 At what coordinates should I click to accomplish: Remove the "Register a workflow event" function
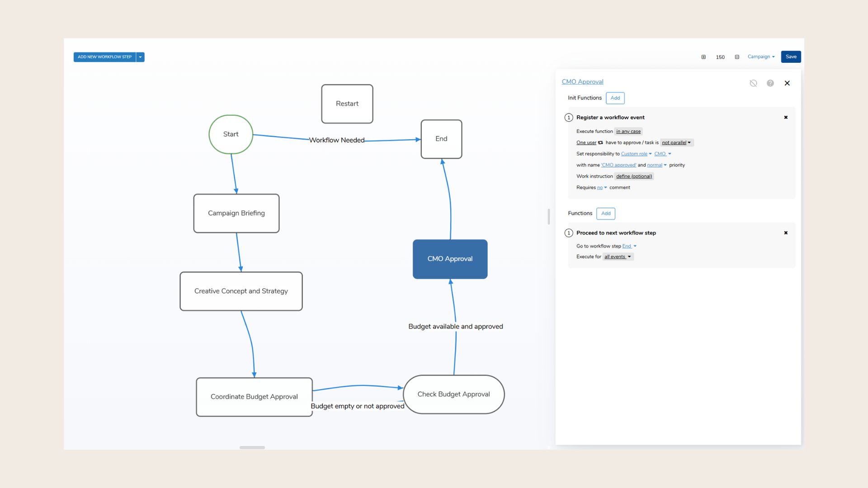click(786, 117)
